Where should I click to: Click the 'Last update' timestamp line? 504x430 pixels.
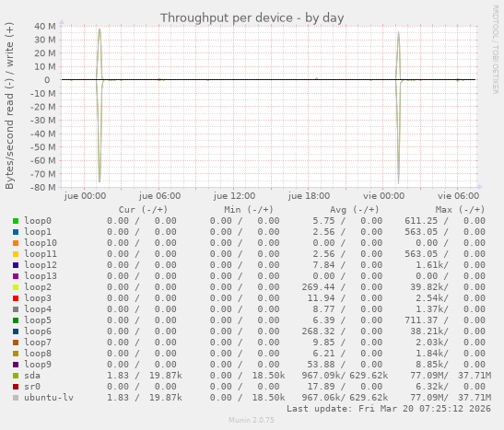[389, 409]
